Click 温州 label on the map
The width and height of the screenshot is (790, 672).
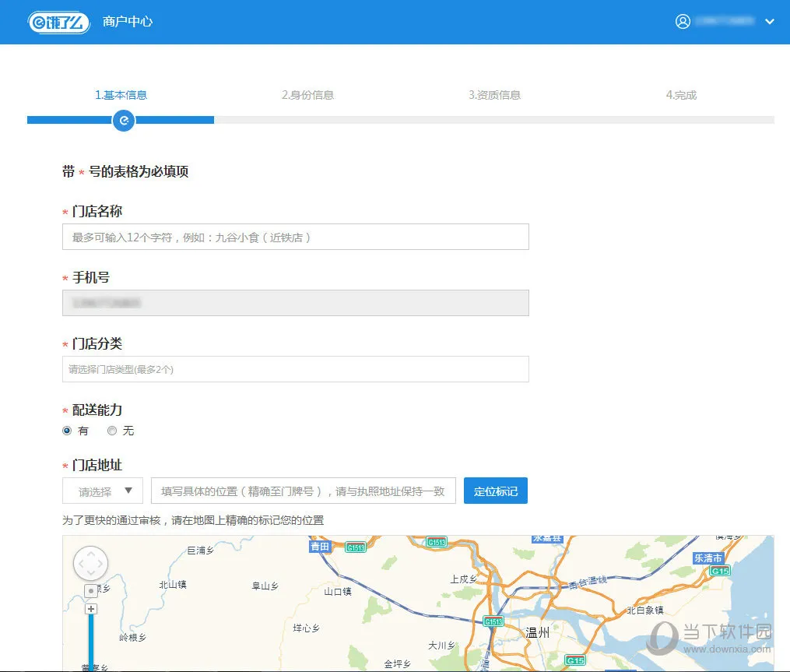tap(538, 633)
